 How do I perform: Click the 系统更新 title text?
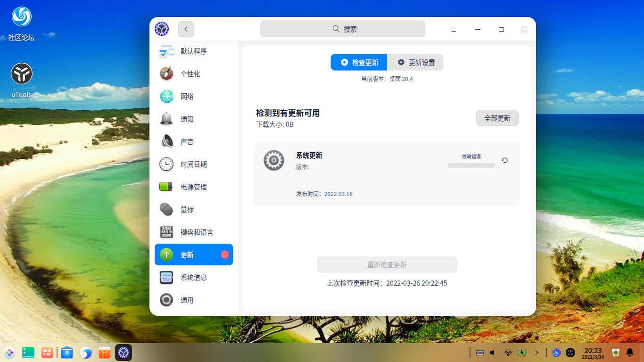pos(309,156)
